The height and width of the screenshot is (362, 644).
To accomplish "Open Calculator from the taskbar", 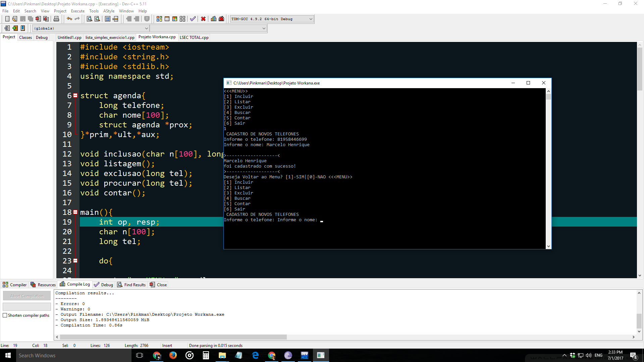I will tap(206, 355).
